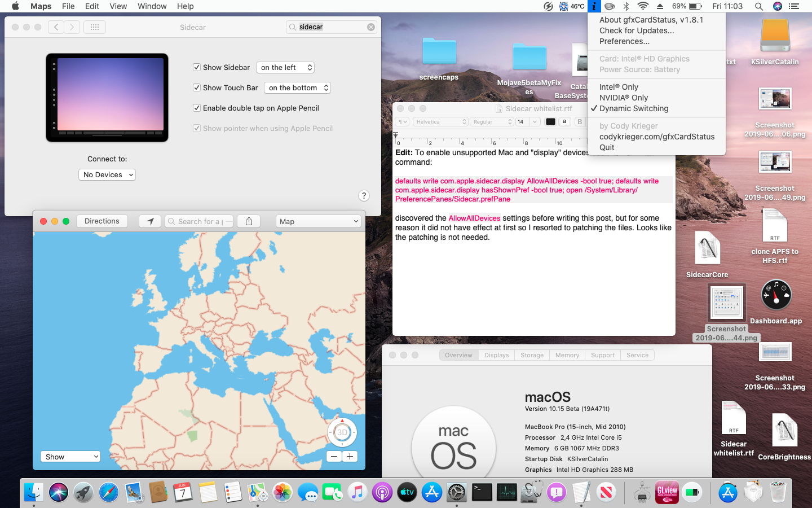Clear the sidecar search field
Viewport: 812px width, 508px height.
coord(371,27)
